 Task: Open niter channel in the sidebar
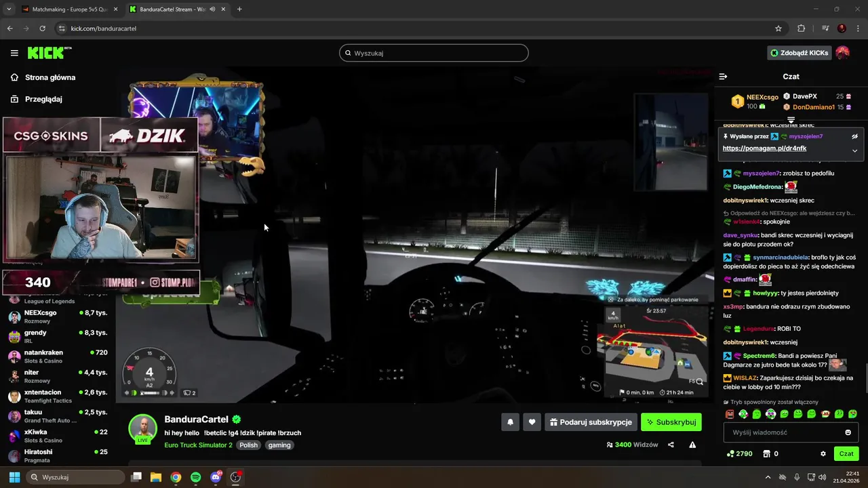click(58, 376)
